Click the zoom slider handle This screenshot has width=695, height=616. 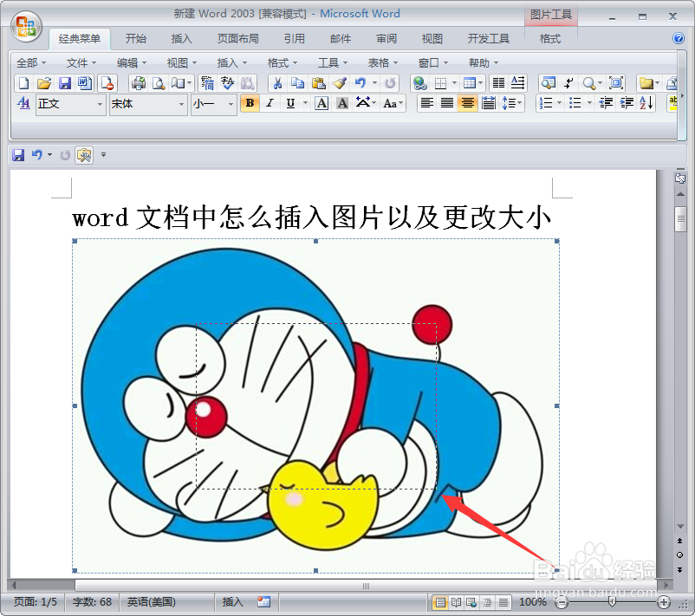coord(612,602)
